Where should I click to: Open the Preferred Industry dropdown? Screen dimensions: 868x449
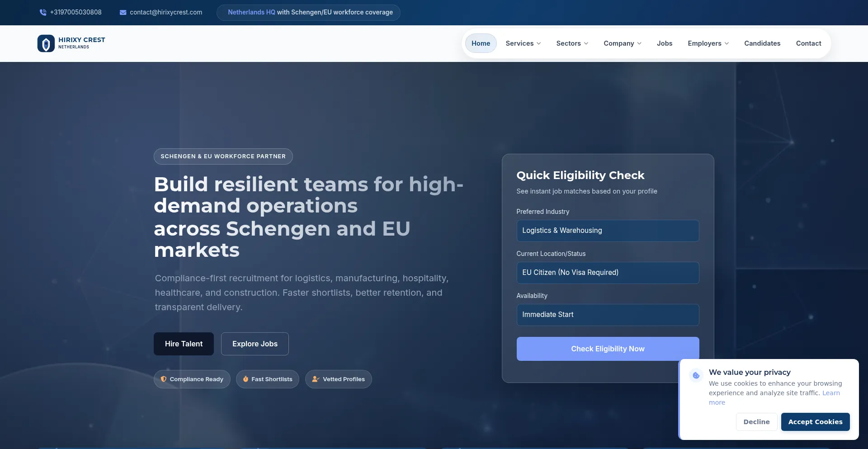pyautogui.click(x=608, y=231)
